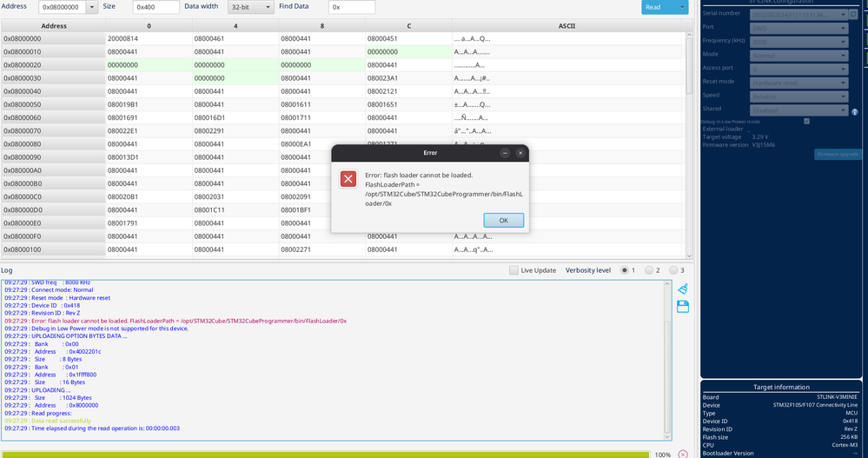Click column header 0
Image resolution: width=868 pixels, height=458 pixels.
point(149,25)
